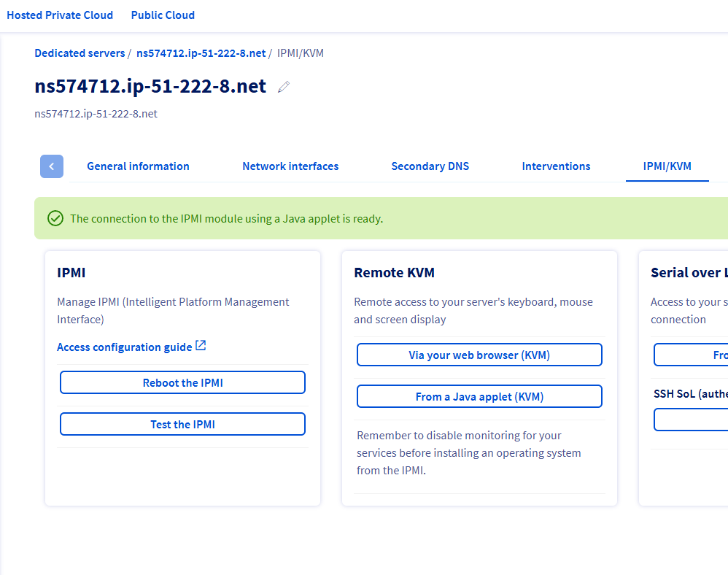Click the partially visible Serial over LAN 'Fro' button
The width and height of the screenshot is (728, 575).
[691, 355]
